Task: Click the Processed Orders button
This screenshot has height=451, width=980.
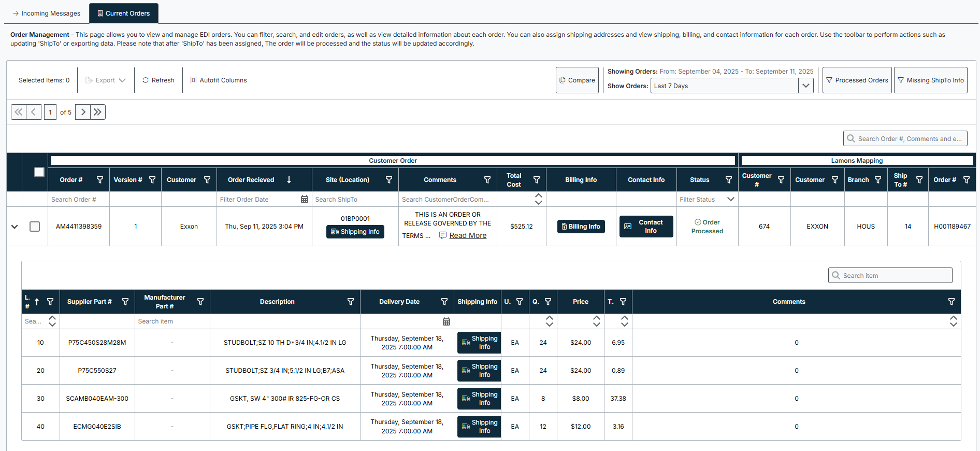Action: 857,80
